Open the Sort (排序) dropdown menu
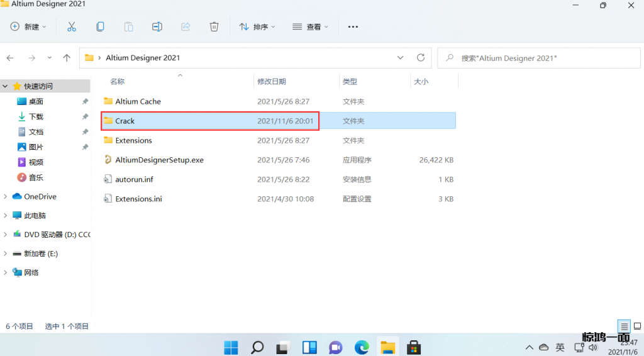The height and width of the screenshot is (356, 644). point(258,26)
